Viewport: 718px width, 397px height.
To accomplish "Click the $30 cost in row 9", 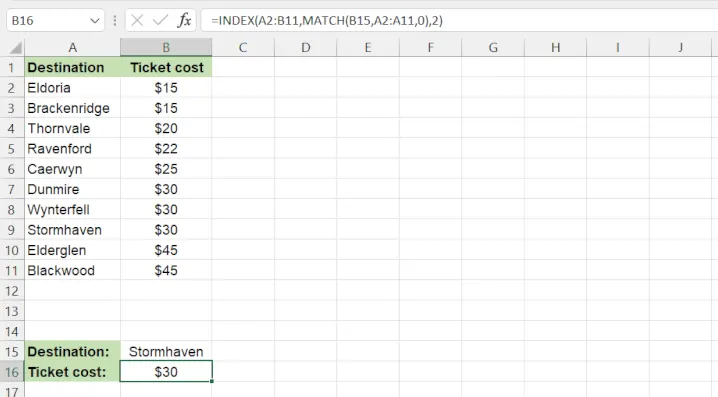I will [x=166, y=230].
